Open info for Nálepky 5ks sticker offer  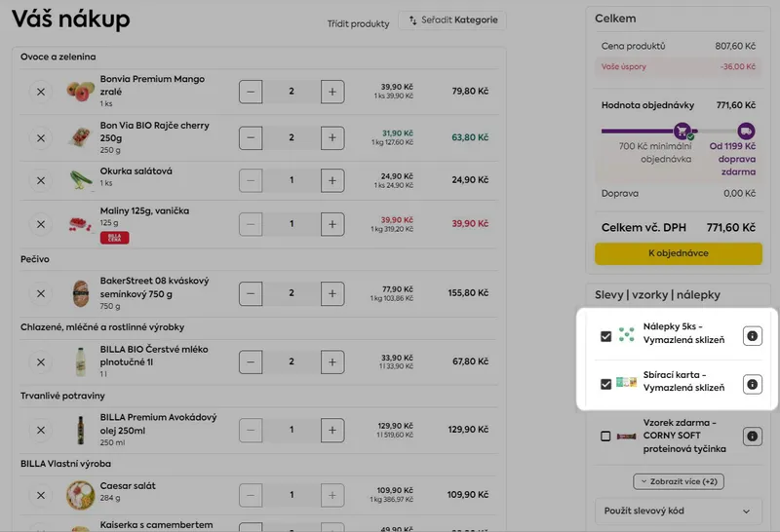pyautogui.click(x=752, y=335)
